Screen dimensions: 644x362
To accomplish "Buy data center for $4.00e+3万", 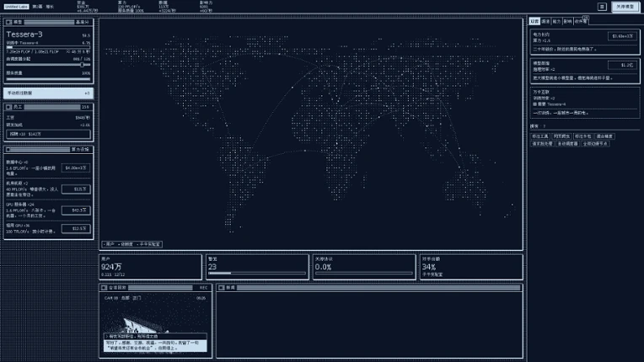I will click(x=76, y=168).
